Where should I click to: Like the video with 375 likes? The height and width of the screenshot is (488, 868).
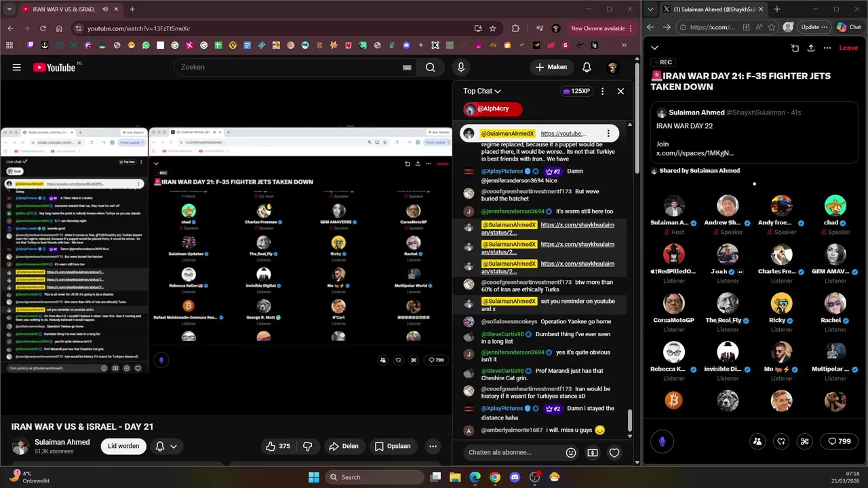pyautogui.click(x=278, y=446)
